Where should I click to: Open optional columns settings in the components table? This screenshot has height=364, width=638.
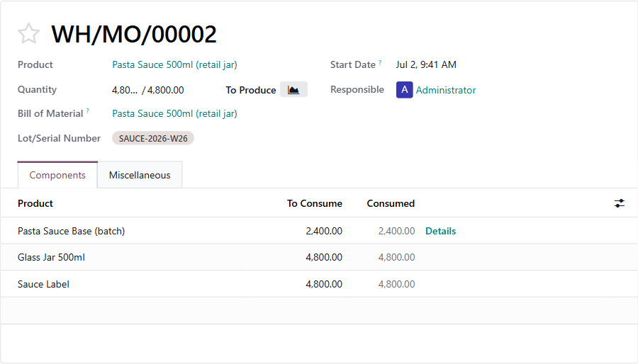coord(620,203)
